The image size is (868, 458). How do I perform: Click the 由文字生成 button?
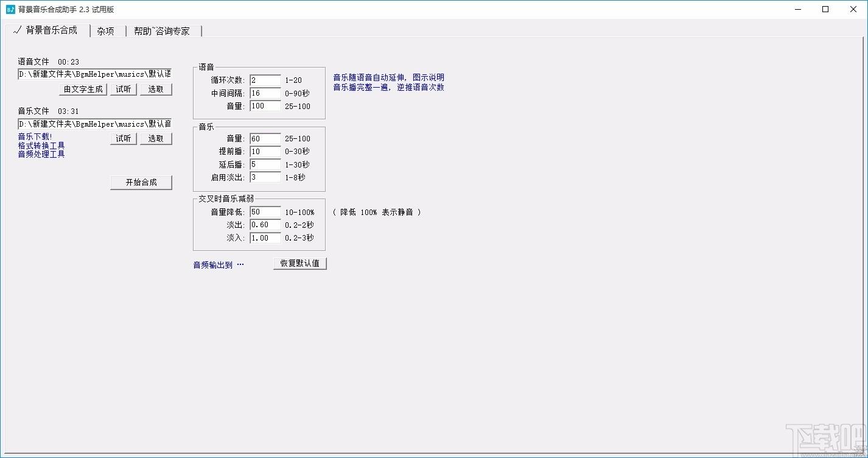tap(83, 89)
